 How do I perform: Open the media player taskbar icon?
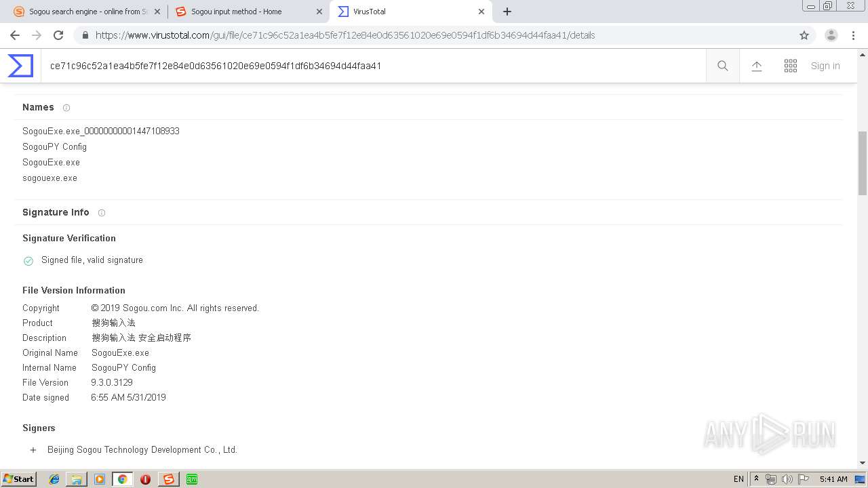click(x=100, y=479)
